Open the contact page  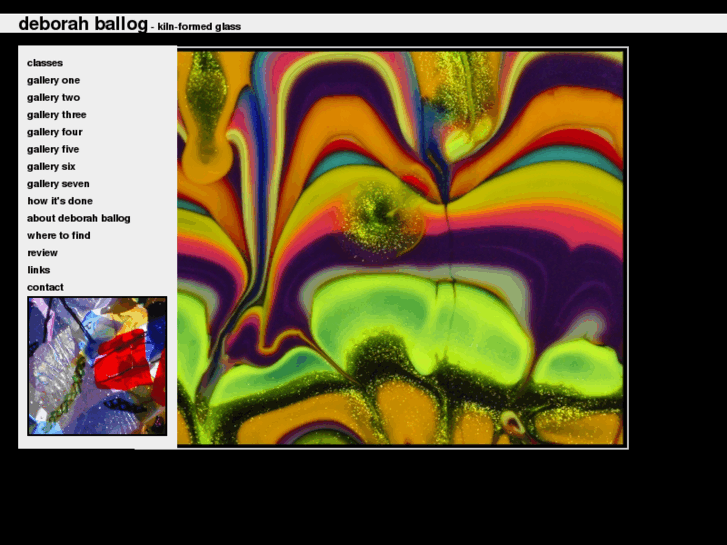coord(45,287)
